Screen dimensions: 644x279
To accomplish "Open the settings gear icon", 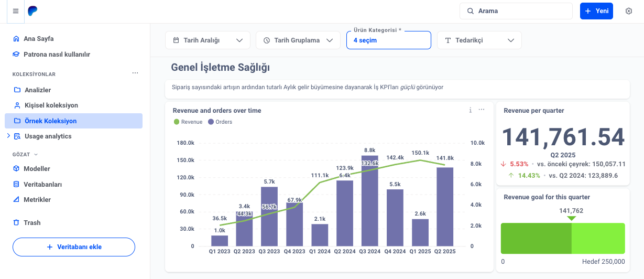I will pos(629,11).
